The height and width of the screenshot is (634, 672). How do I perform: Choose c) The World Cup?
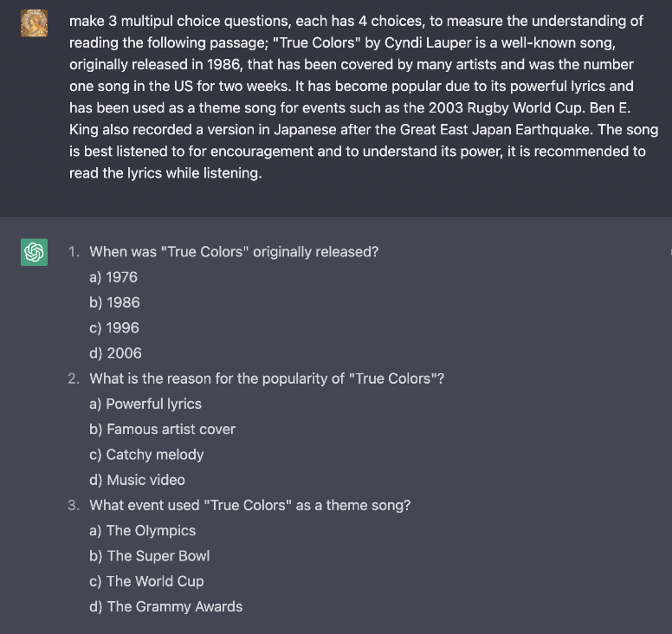point(146,581)
